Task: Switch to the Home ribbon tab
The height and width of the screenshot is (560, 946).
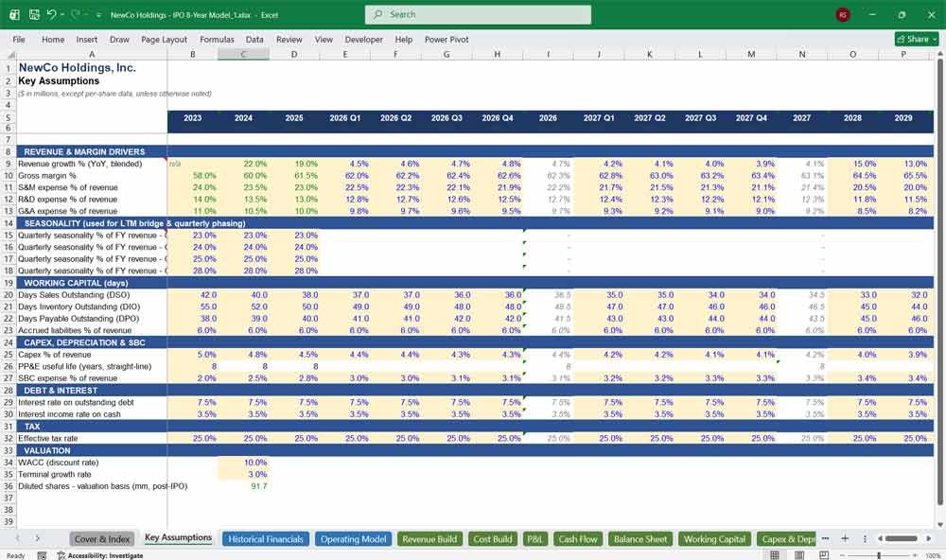Action: tap(53, 39)
